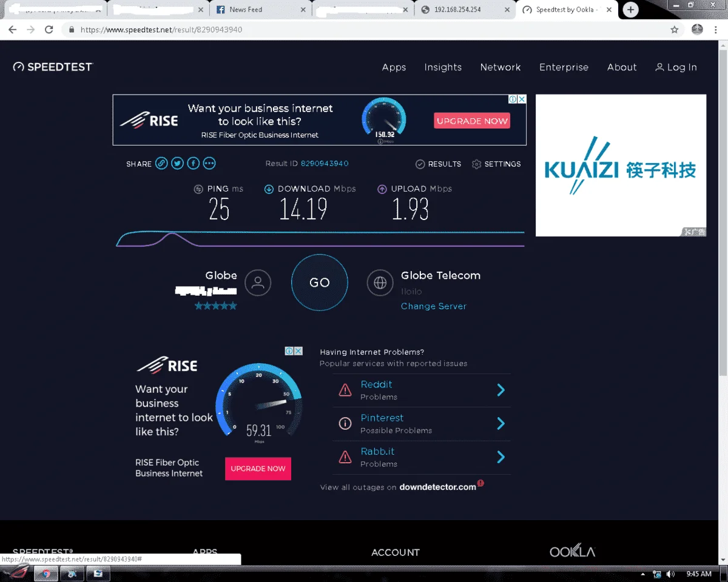Expand Rabb.it problems chevron
This screenshot has width=728, height=582.
[501, 457]
